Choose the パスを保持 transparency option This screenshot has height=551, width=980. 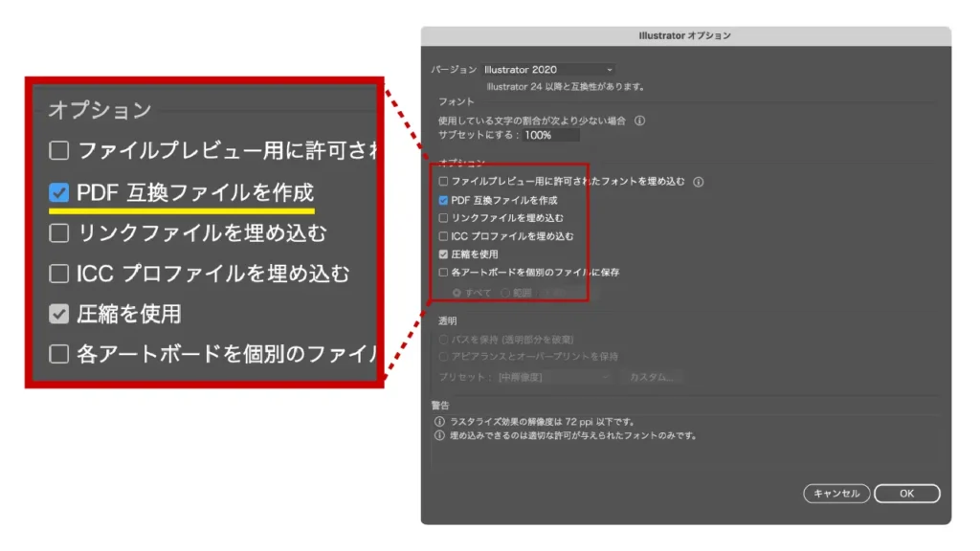pyautogui.click(x=443, y=340)
